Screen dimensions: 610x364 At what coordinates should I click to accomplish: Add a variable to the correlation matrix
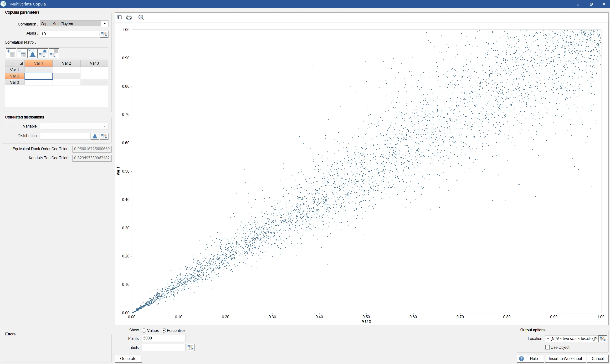(11, 53)
